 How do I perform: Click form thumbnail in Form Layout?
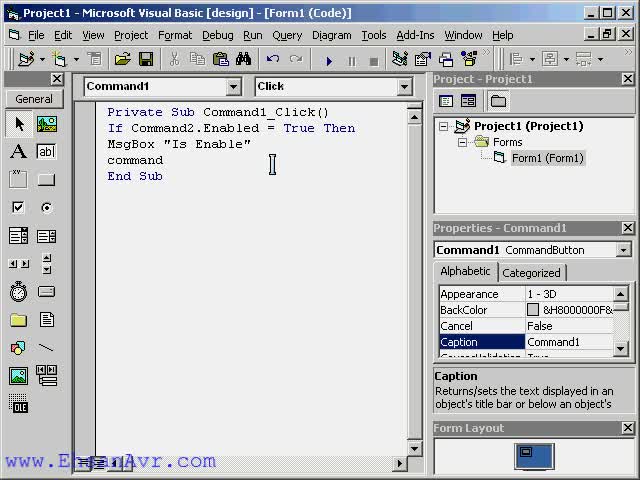(x=534, y=456)
